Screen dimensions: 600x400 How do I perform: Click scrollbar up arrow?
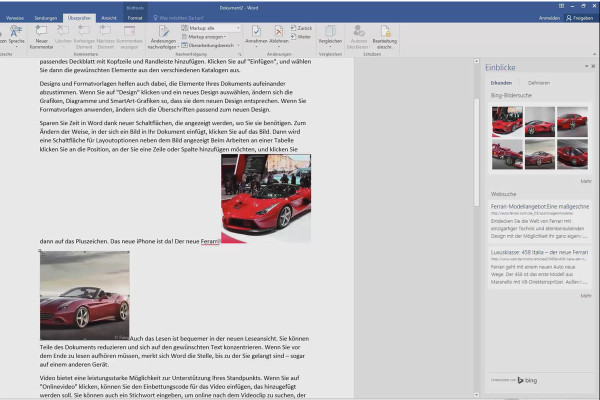coord(476,61)
